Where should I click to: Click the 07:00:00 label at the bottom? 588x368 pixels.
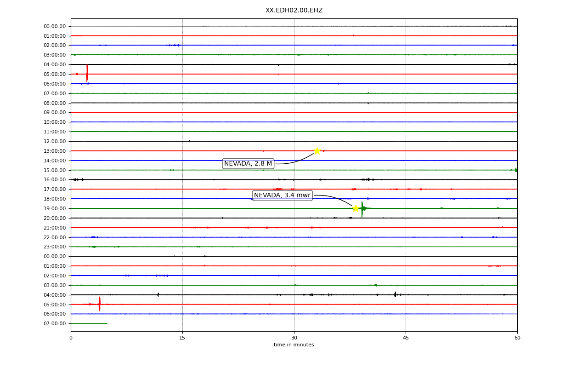click(x=55, y=323)
